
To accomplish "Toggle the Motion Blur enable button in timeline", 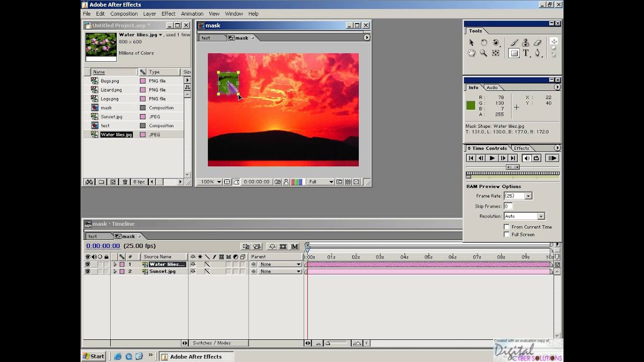I will [x=294, y=246].
